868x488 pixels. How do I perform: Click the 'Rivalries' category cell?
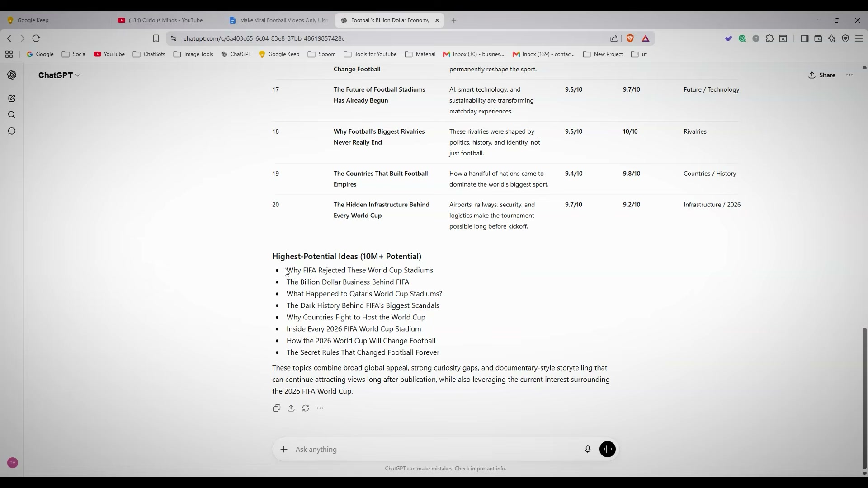point(695,131)
